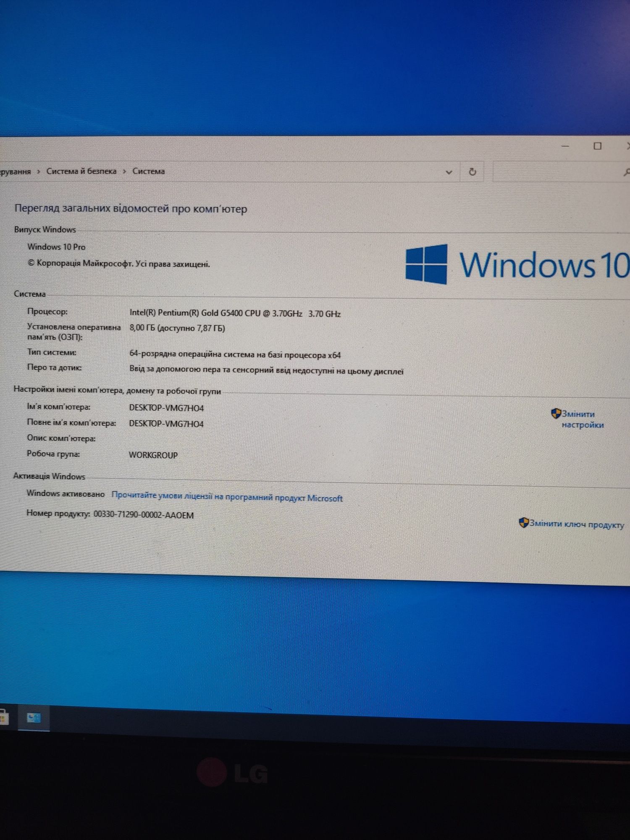Open 'Змінити настройки' link
Screen dimensions: 630x840
(x=582, y=419)
